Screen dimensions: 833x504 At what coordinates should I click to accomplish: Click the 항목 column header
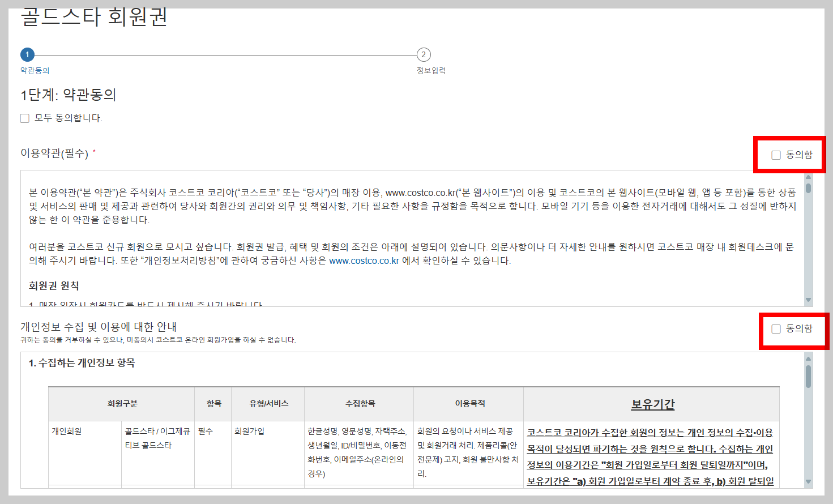tap(213, 404)
